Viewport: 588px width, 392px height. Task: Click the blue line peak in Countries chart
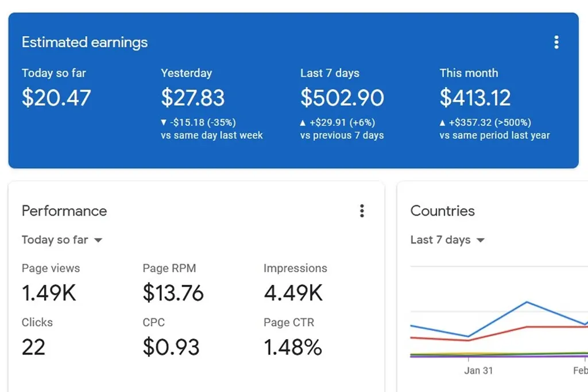tap(527, 302)
